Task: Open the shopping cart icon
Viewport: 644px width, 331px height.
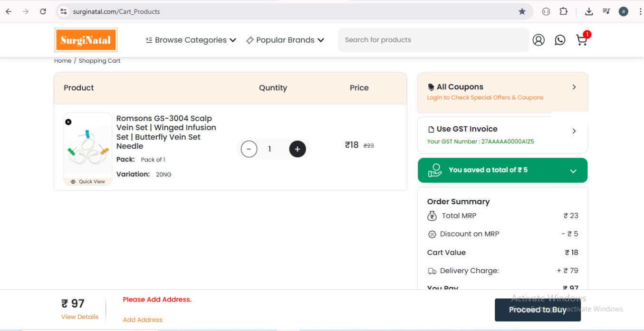Action: [581, 40]
